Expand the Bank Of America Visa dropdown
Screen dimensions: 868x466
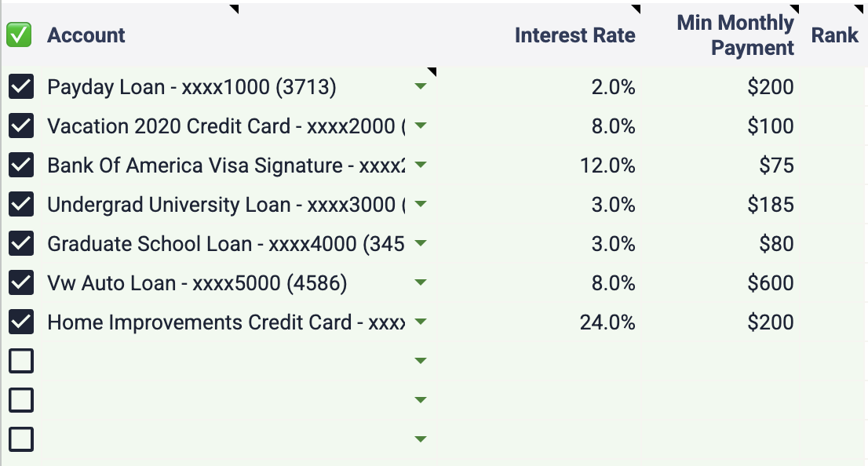[x=421, y=165]
